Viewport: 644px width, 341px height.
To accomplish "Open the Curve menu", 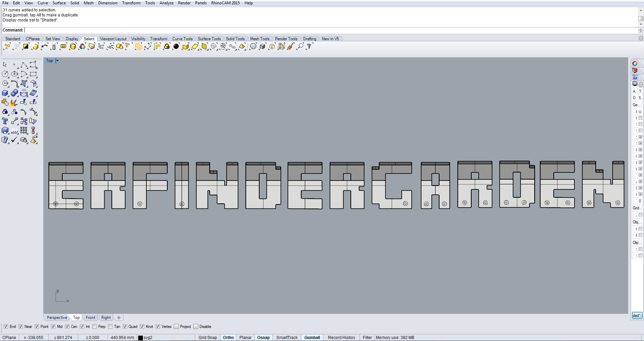I will 43,3.
